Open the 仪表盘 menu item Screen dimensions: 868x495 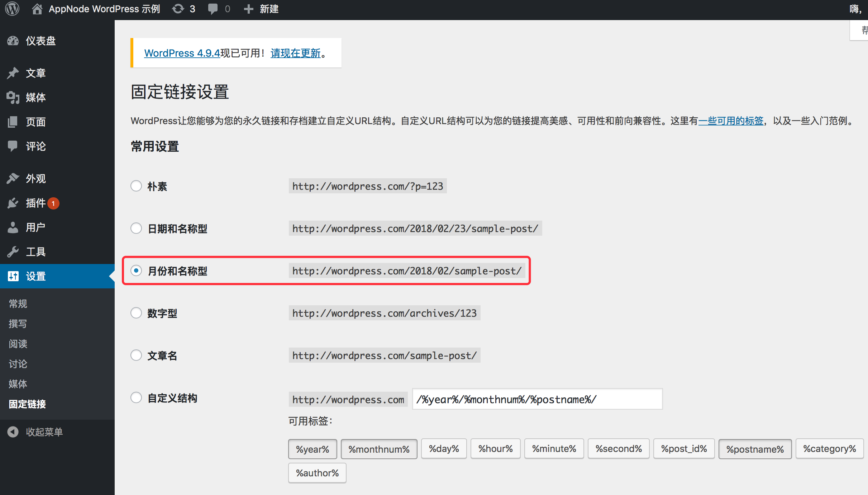(x=57, y=41)
